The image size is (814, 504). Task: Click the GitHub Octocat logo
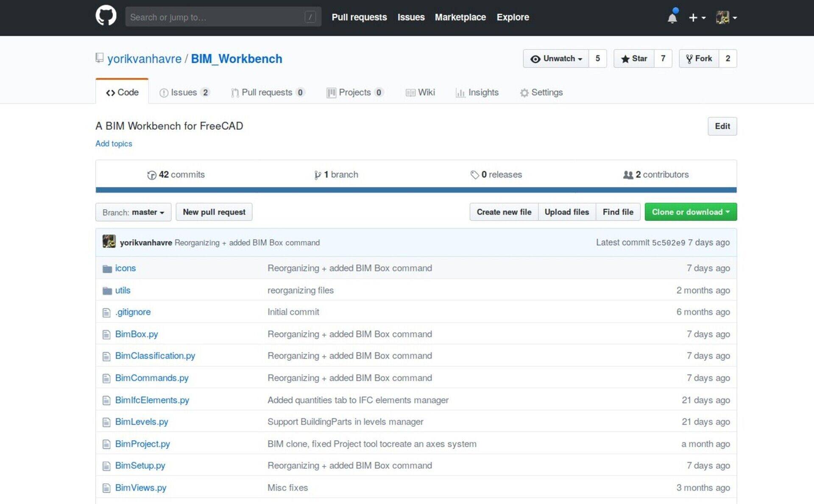(106, 16)
